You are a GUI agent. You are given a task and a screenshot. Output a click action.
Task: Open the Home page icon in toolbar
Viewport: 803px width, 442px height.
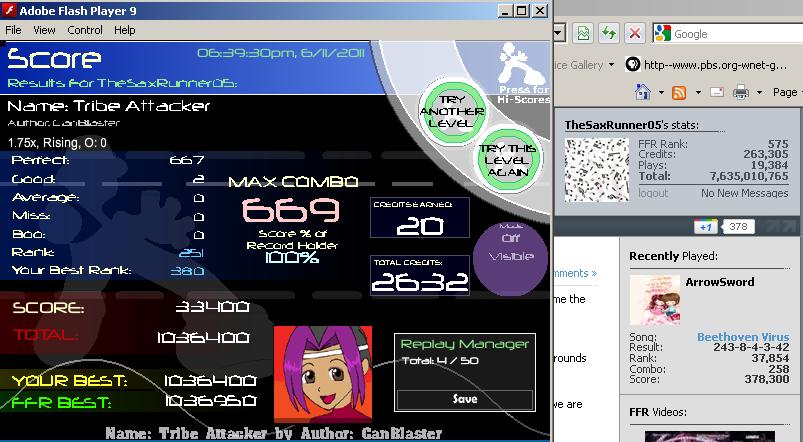point(642,92)
